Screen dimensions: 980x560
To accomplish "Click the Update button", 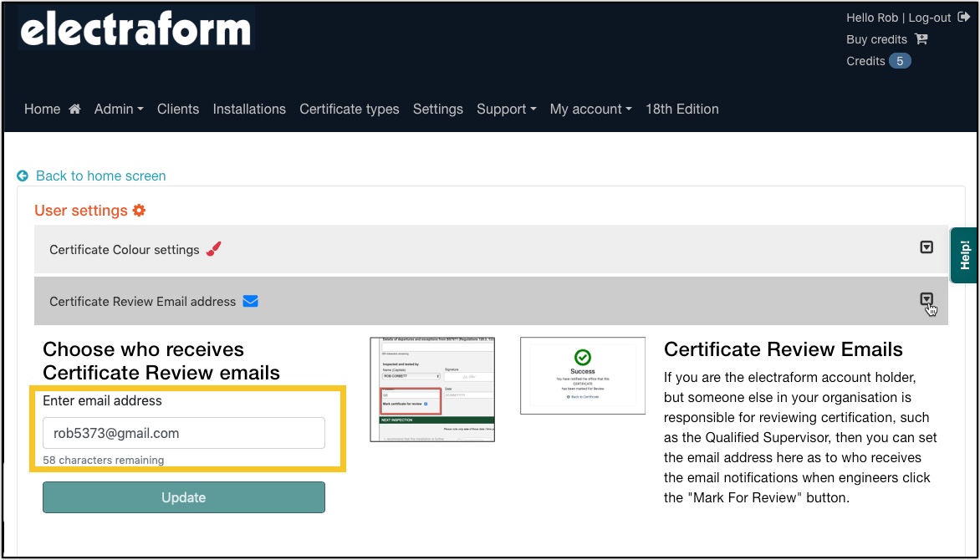I will tap(184, 497).
